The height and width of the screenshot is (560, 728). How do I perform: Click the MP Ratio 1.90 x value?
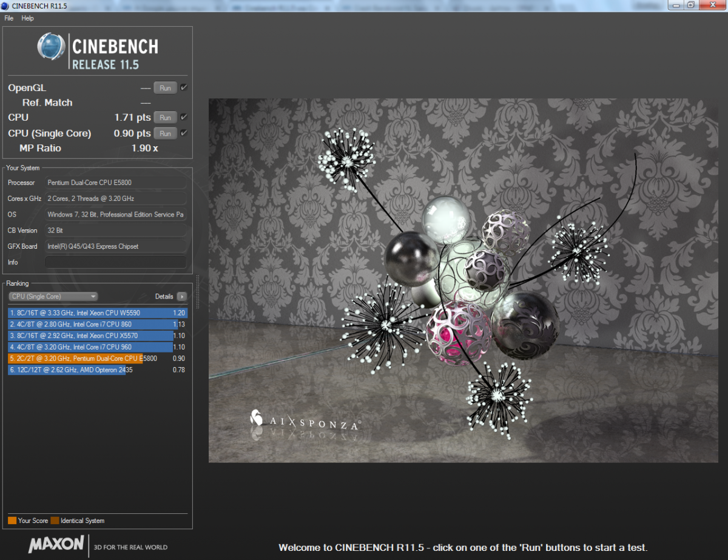click(144, 148)
